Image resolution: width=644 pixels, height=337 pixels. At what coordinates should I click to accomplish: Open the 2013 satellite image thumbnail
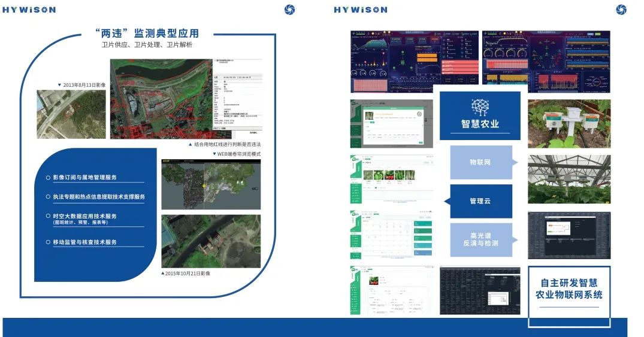pyautogui.click(x=71, y=114)
